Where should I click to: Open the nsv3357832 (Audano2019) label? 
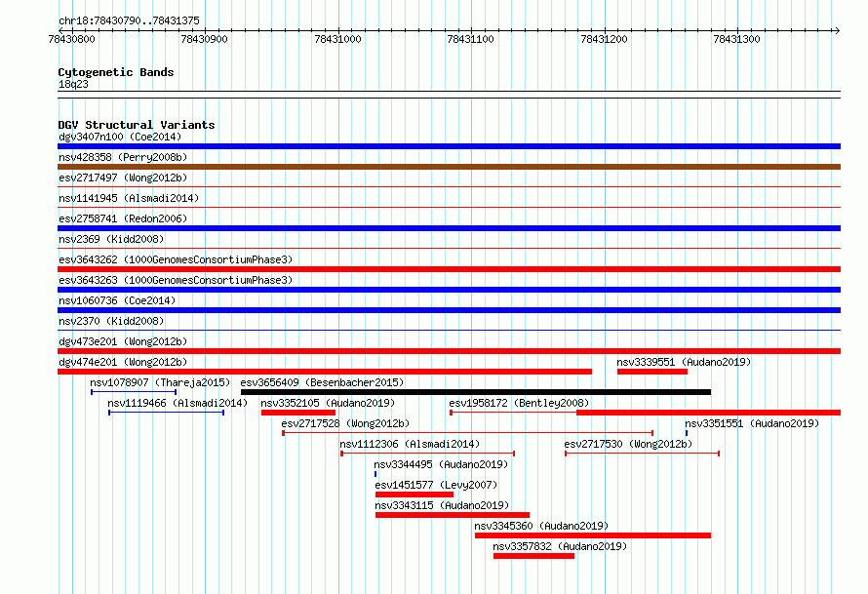point(560,546)
